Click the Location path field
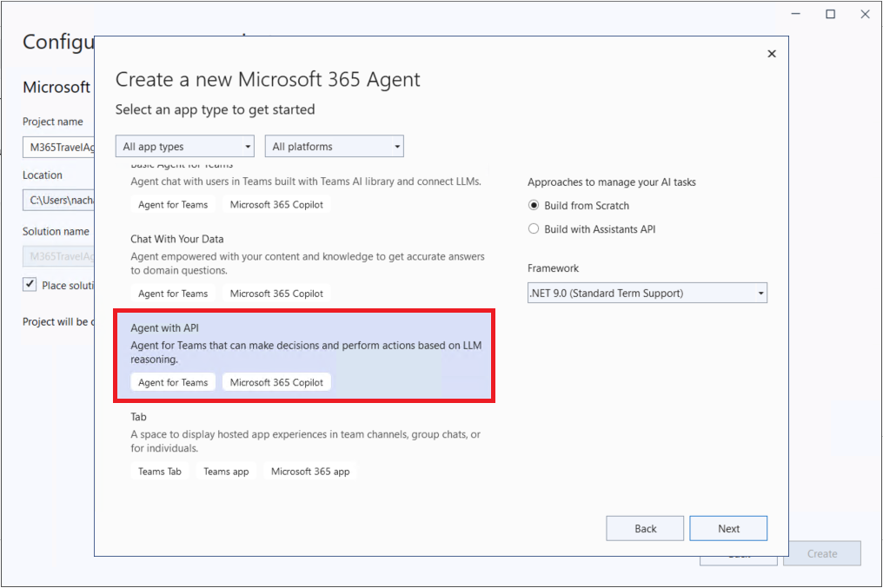883x588 pixels. tap(58, 201)
